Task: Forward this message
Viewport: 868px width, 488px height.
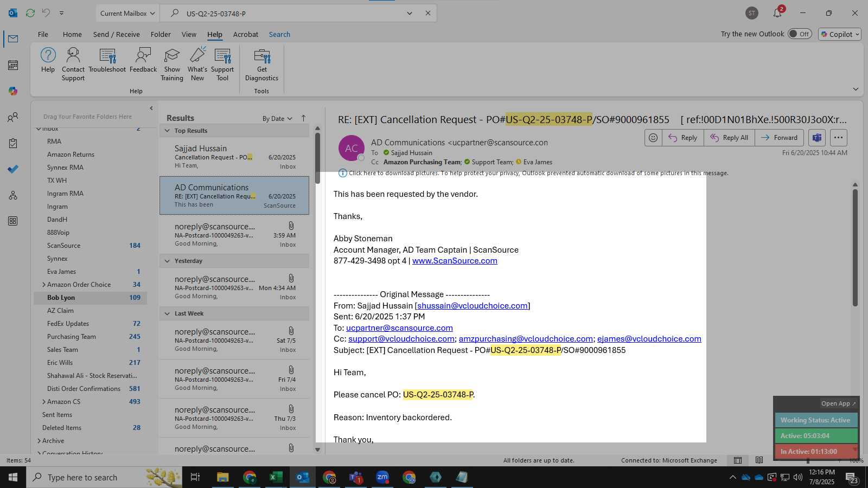Action: (x=779, y=138)
